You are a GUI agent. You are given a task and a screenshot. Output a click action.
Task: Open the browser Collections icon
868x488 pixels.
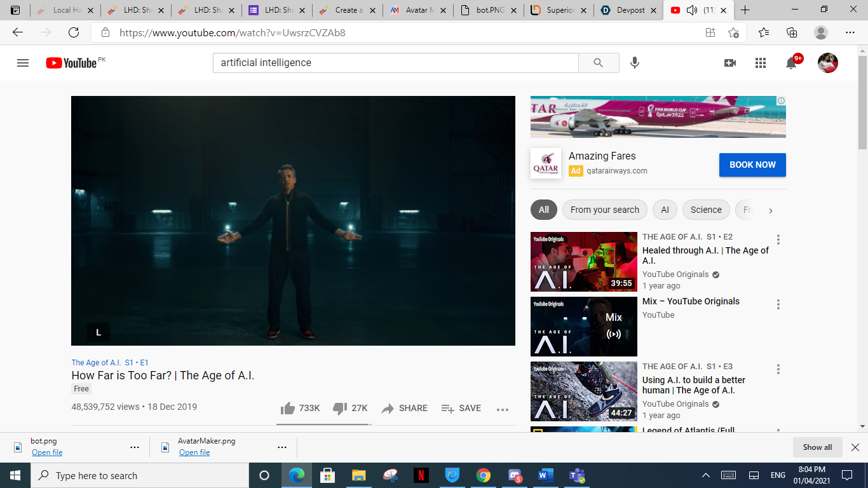point(792,32)
